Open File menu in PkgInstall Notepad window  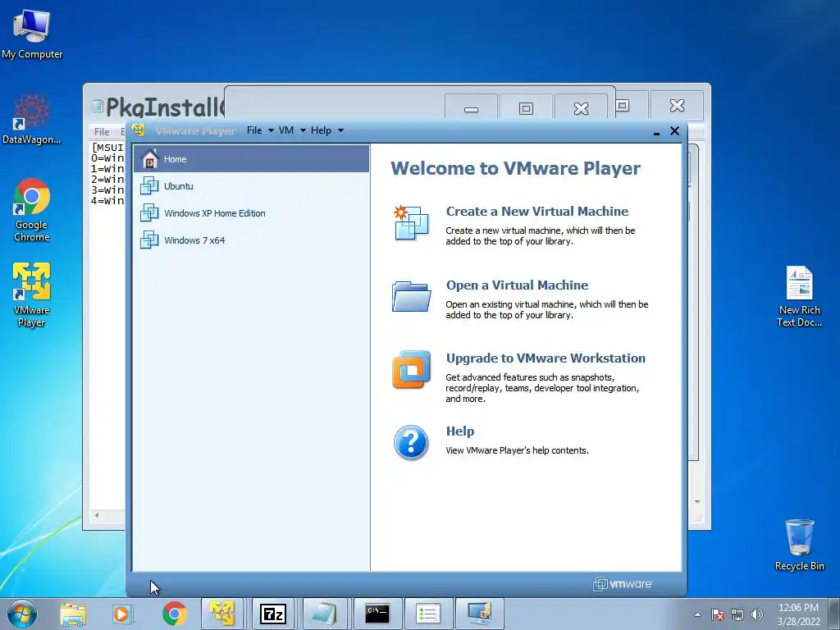click(x=102, y=132)
